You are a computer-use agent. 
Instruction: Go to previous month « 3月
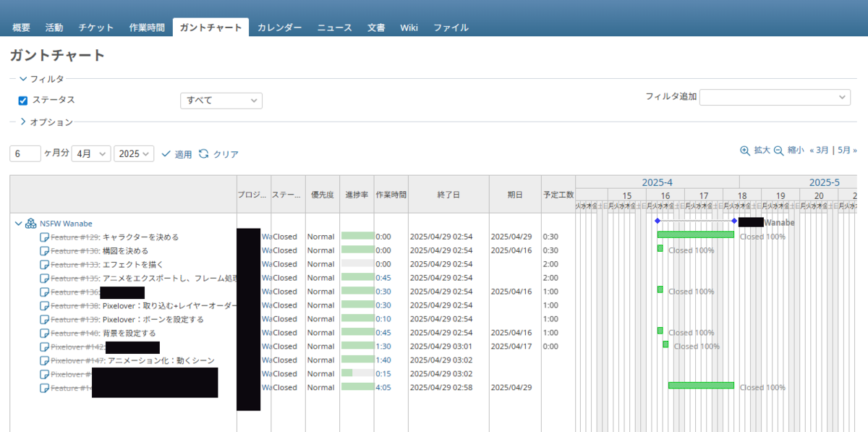point(819,151)
